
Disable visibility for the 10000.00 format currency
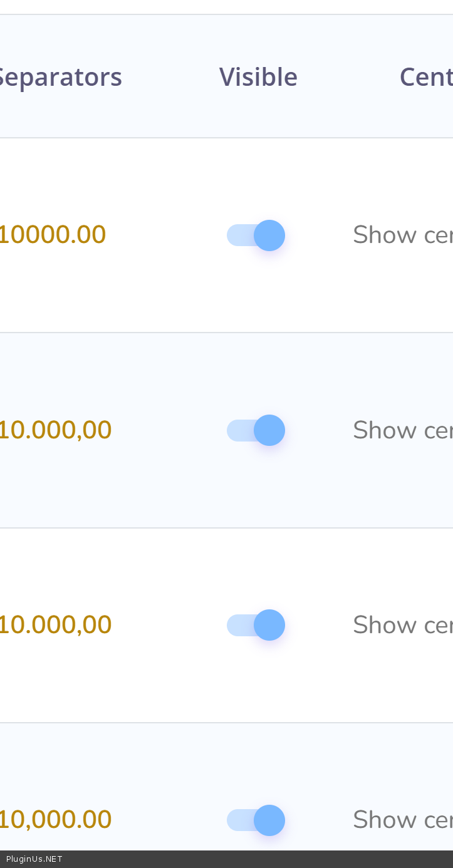click(x=256, y=235)
